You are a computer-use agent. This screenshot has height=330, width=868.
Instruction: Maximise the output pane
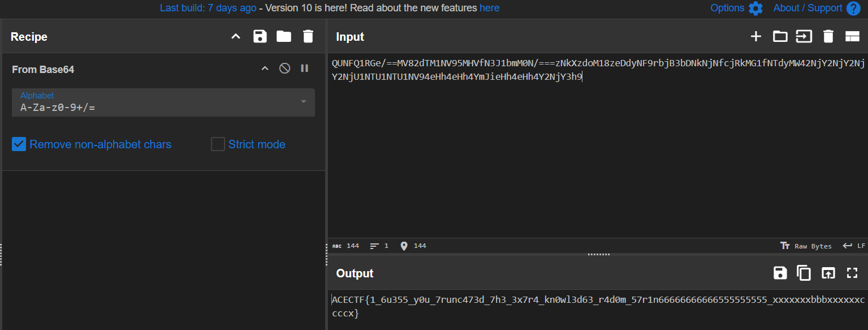click(x=852, y=273)
